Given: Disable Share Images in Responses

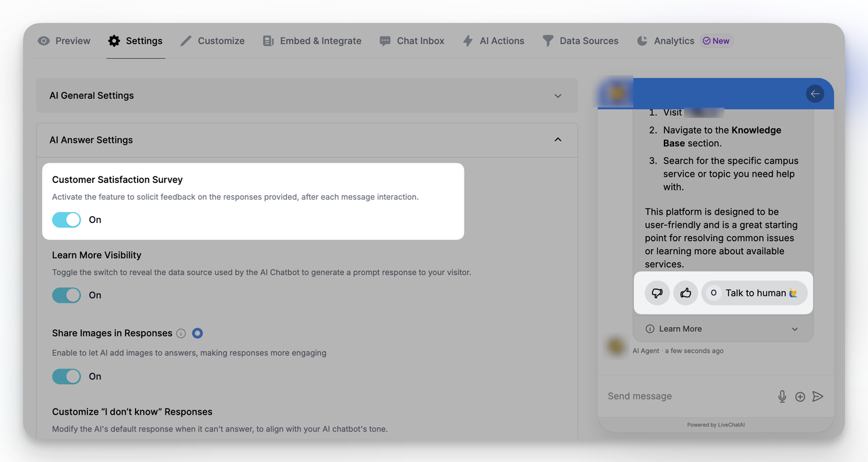Looking at the screenshot, I should tap(66, 376).
